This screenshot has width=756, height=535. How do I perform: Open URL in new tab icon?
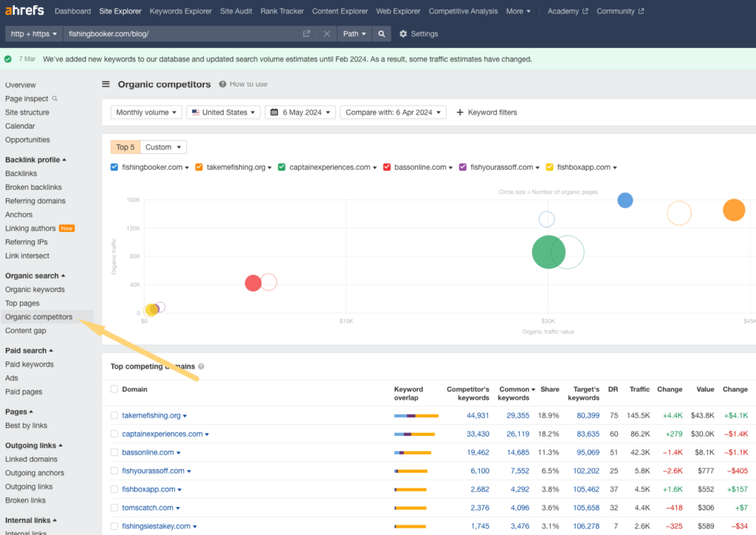(x=306, y=34)
